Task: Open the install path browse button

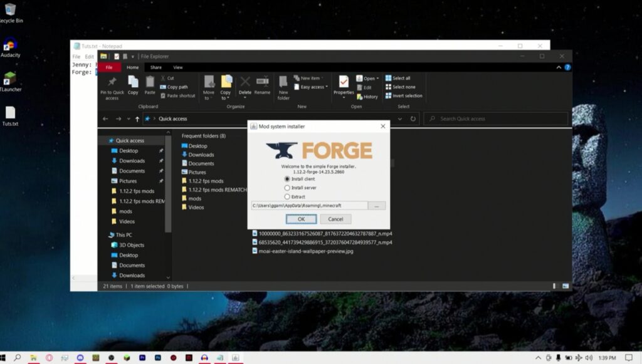Action: 377,205
